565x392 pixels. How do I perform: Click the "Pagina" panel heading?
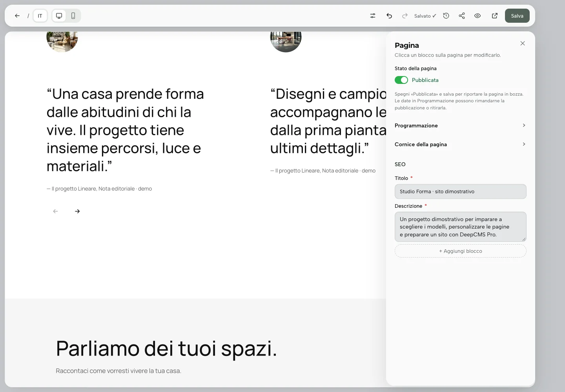point(407,45)
